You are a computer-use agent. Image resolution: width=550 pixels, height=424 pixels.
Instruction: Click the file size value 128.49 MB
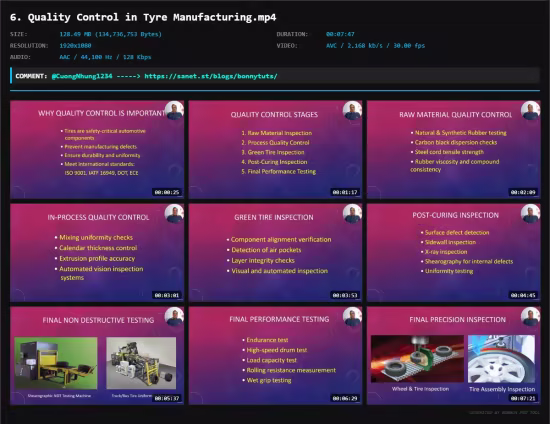click(110, 34)
